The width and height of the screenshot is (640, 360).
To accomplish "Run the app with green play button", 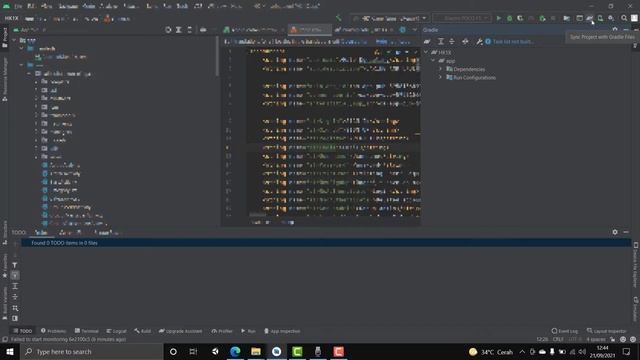I will tap(498, 18).
